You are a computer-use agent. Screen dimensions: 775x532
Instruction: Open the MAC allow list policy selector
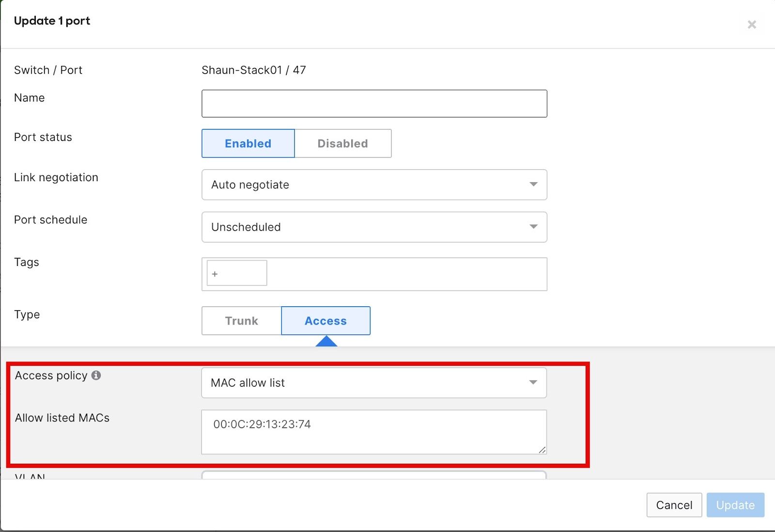(374, 382)
